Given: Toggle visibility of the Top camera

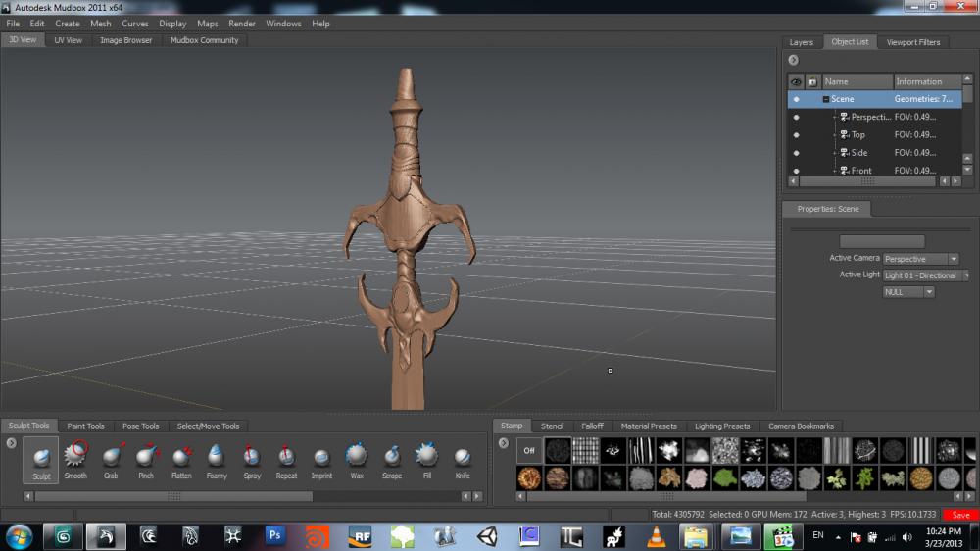Looking at the screenshot, I should point(796,135).
